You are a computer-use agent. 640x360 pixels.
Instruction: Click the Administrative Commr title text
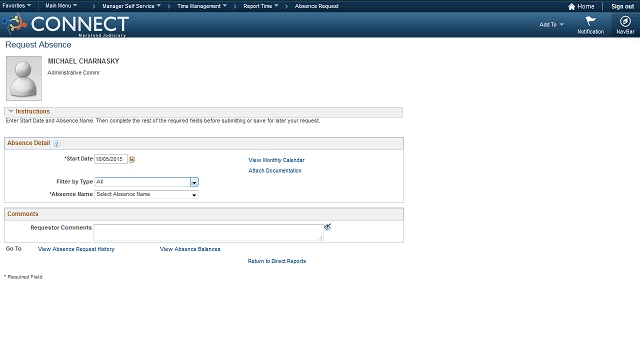[73, 73]
